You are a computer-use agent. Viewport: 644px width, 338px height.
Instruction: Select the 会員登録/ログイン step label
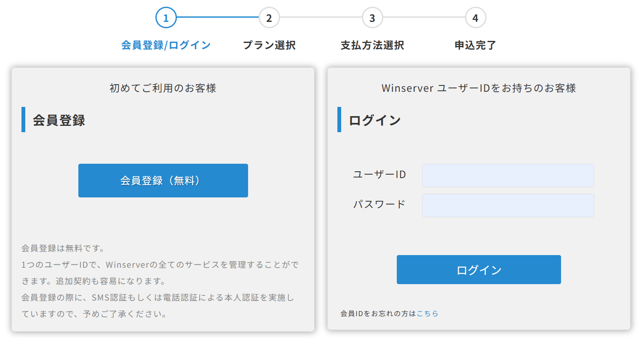tap(166, 45)
